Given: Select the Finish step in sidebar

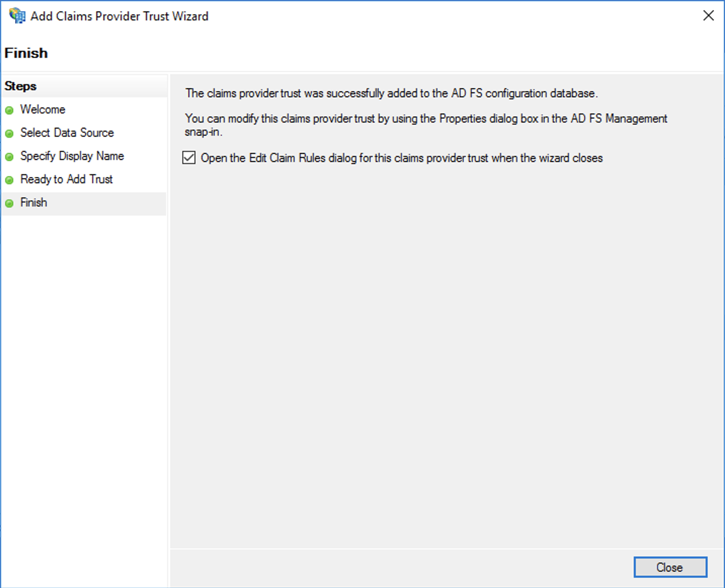Looking at the screenshot, I should coord(33,202).
